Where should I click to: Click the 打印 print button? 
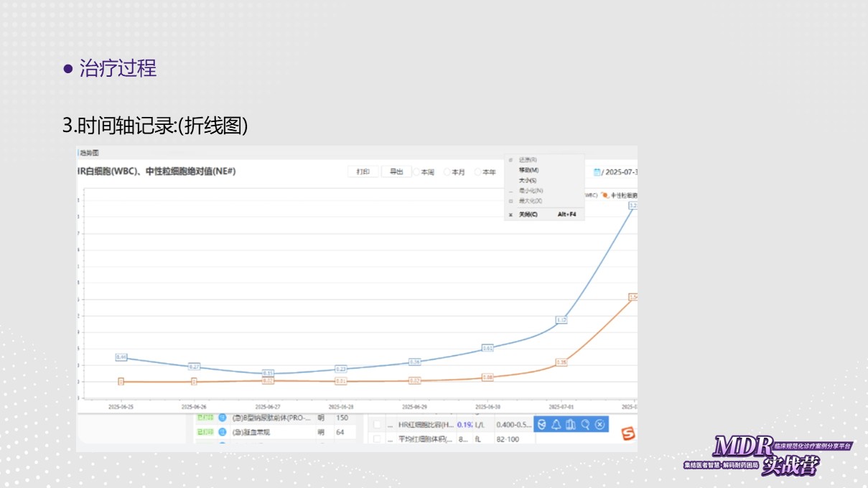click(x=363, y=172)
